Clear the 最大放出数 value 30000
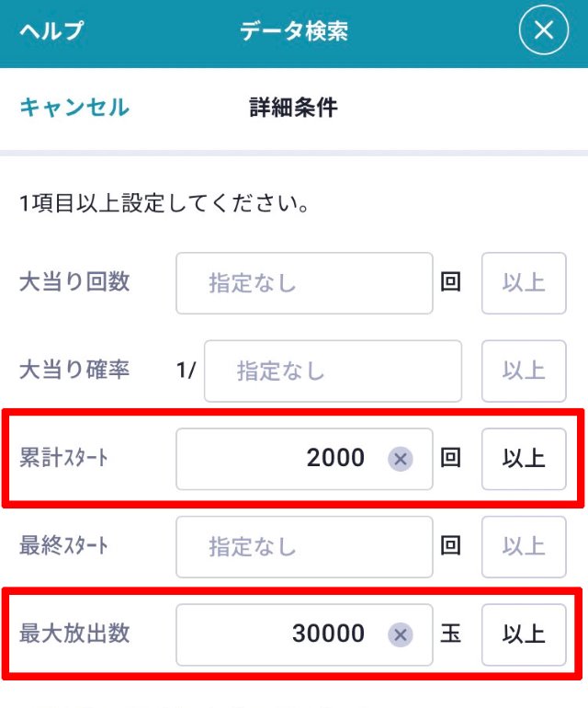The height and width of the screenshot is (708, 588). (x=400, y=634)
